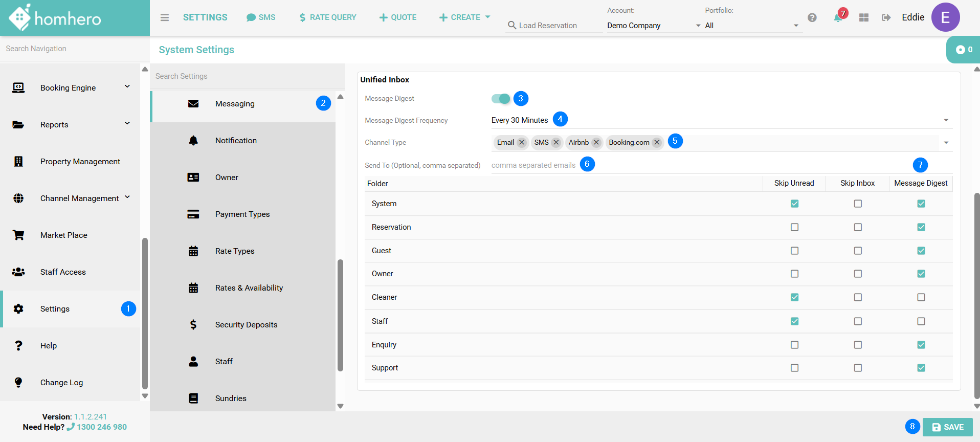
Task: Click the hamburger menu icon
Action: [x=164, y=17]
